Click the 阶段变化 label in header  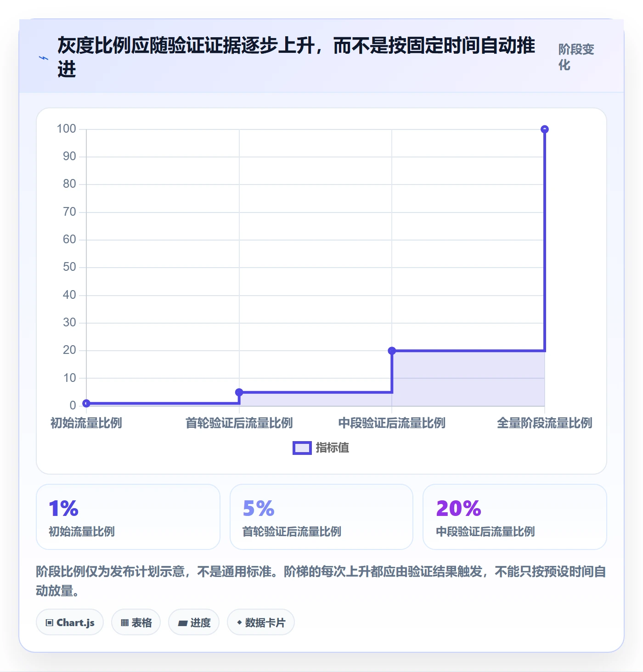point(576,57)
